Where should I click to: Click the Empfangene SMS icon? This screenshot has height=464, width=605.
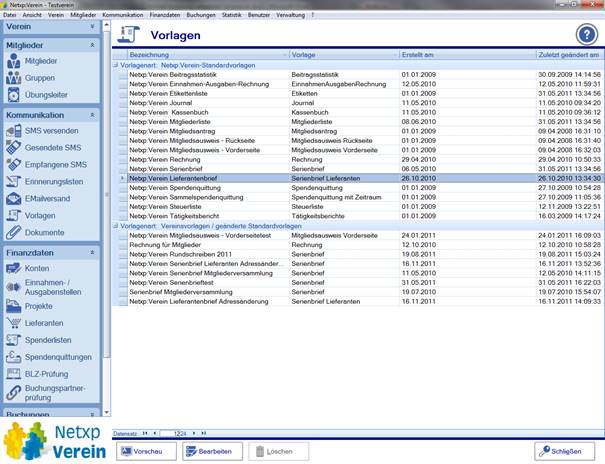tap(14, 165)
